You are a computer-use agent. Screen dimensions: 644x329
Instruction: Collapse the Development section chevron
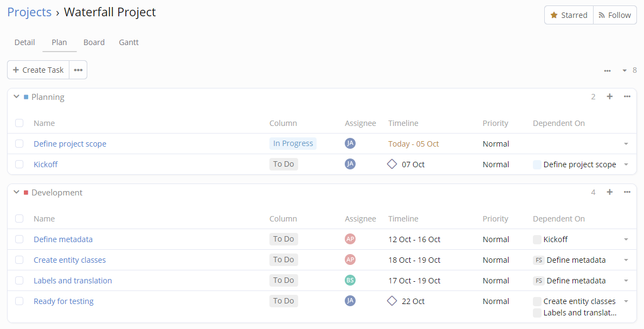(x=16, y=192)
